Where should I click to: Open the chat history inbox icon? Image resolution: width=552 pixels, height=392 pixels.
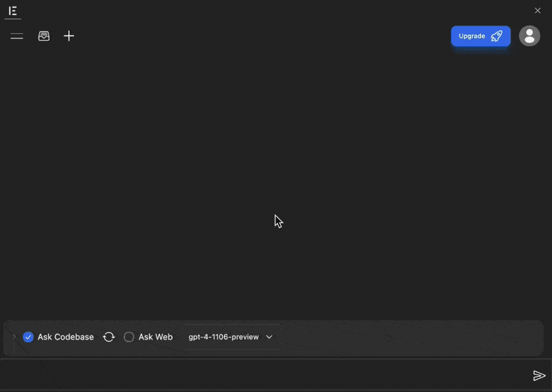pos(43,36)
